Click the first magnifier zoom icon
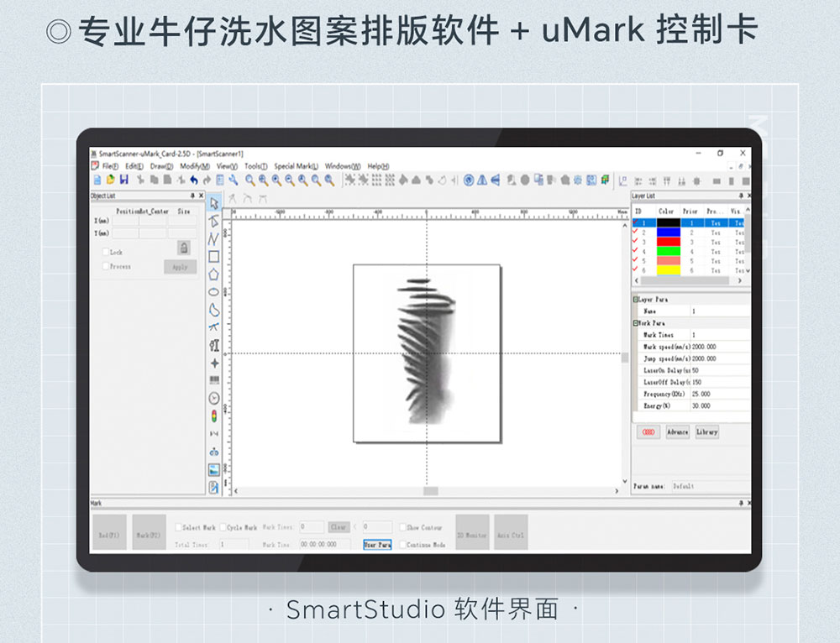The height and width of the screenshot is (643, 840). tap(249, 180)
